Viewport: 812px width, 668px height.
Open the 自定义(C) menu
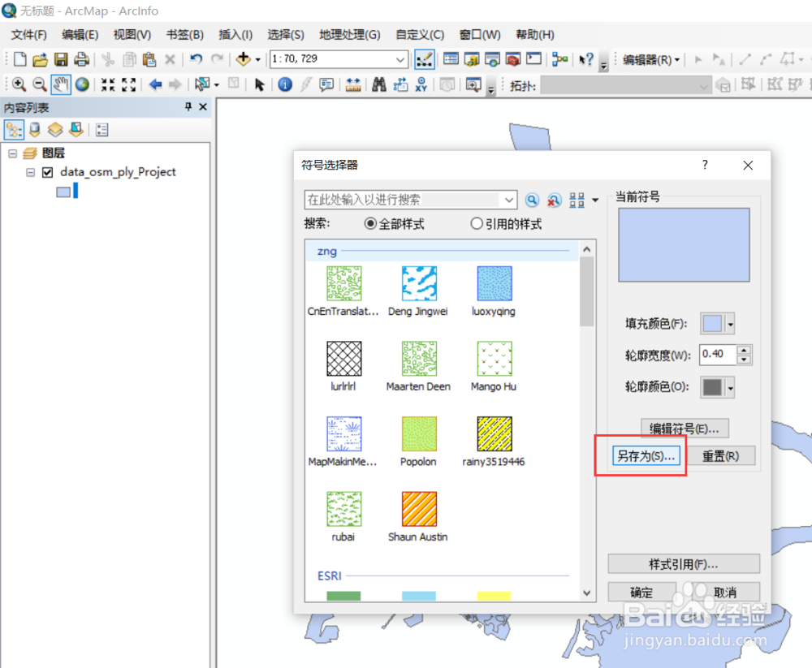click(420, 35)
